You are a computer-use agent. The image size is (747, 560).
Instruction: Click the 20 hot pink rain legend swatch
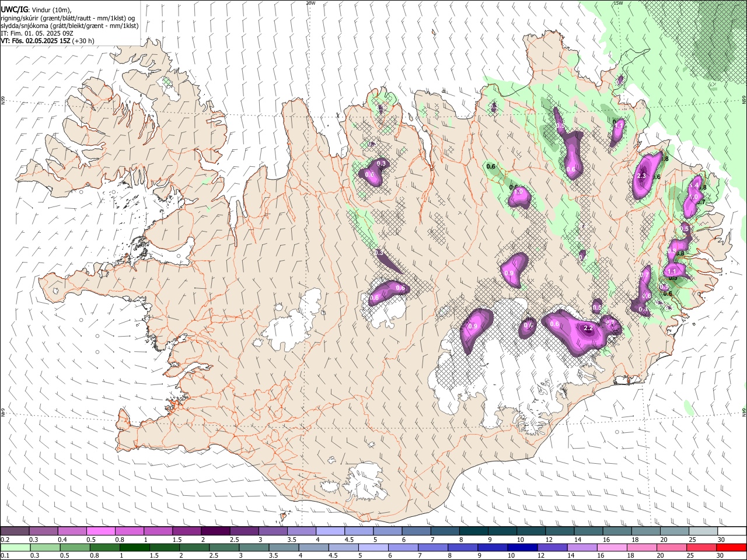pos(672,547)
